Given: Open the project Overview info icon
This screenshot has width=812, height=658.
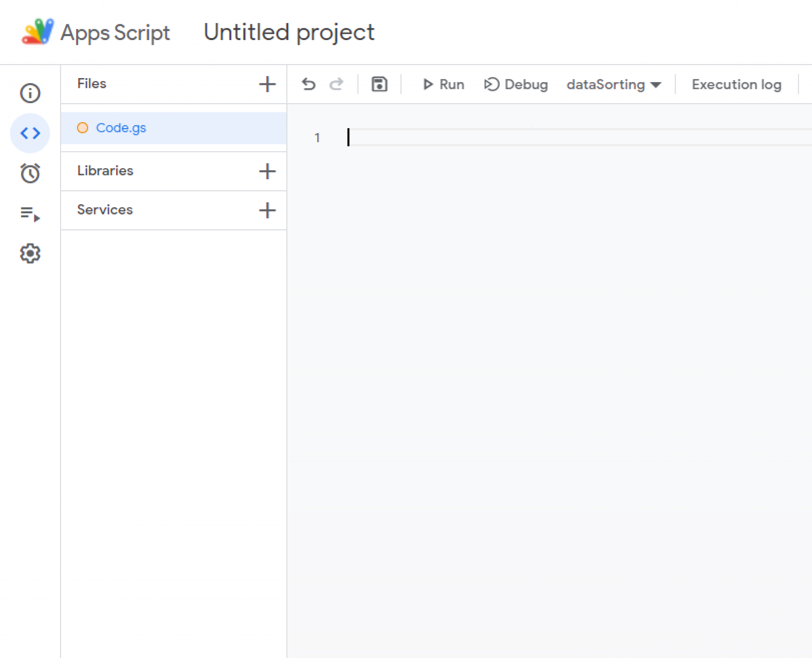Looking at the screenshot, I should (x=30, y=93).
